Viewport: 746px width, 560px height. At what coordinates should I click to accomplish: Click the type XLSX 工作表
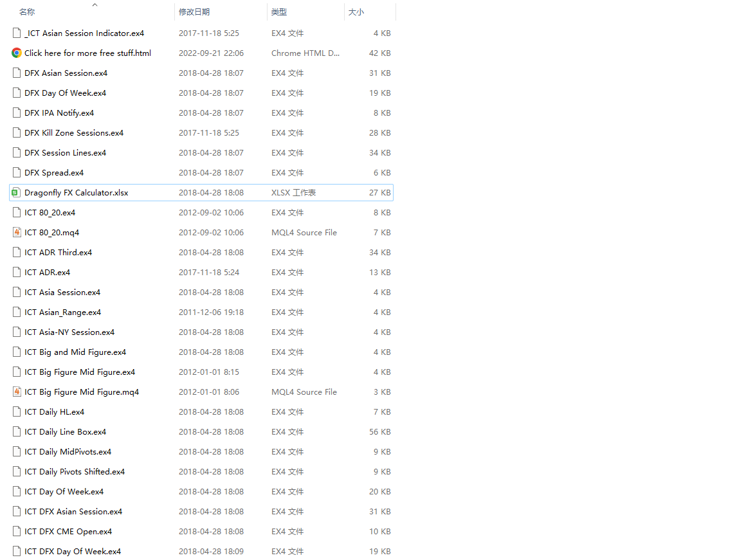pos(293,193)
